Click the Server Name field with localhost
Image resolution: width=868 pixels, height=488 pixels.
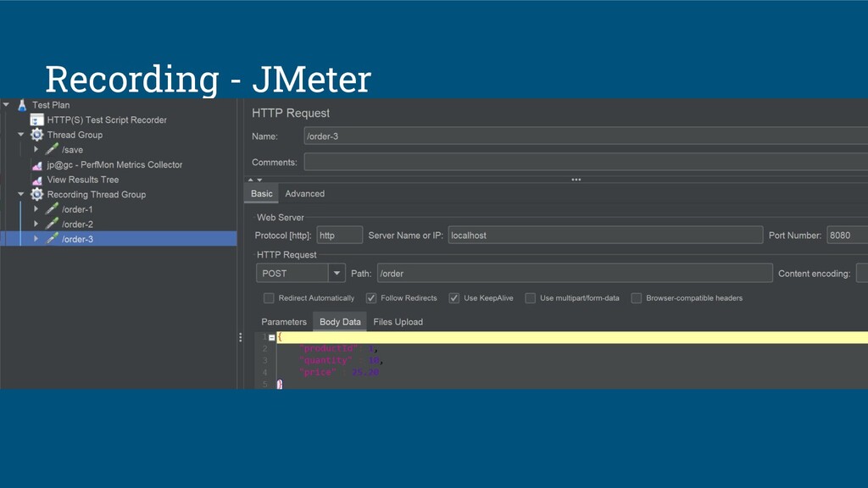605,236
